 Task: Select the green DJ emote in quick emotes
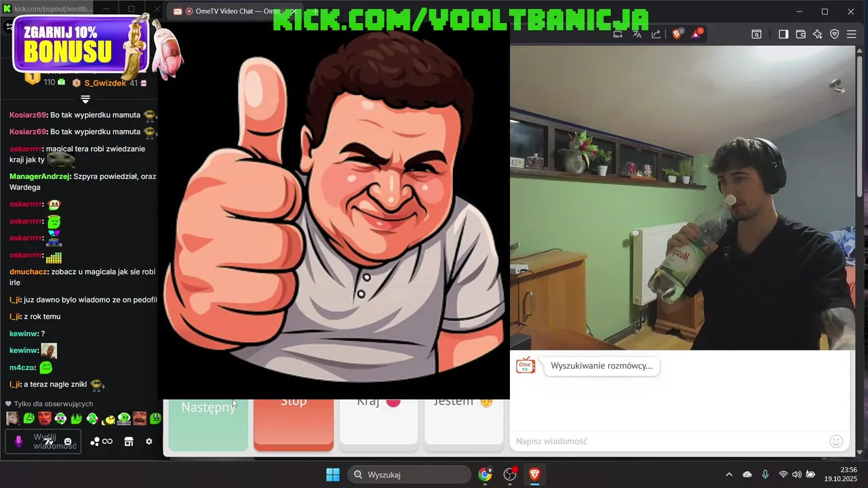(x=124, y=418)
